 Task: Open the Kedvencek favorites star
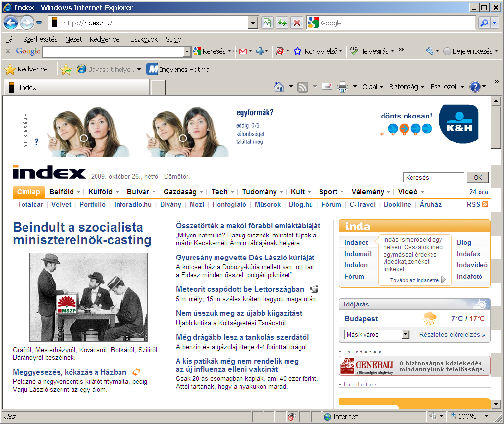[x=28, y=69]
